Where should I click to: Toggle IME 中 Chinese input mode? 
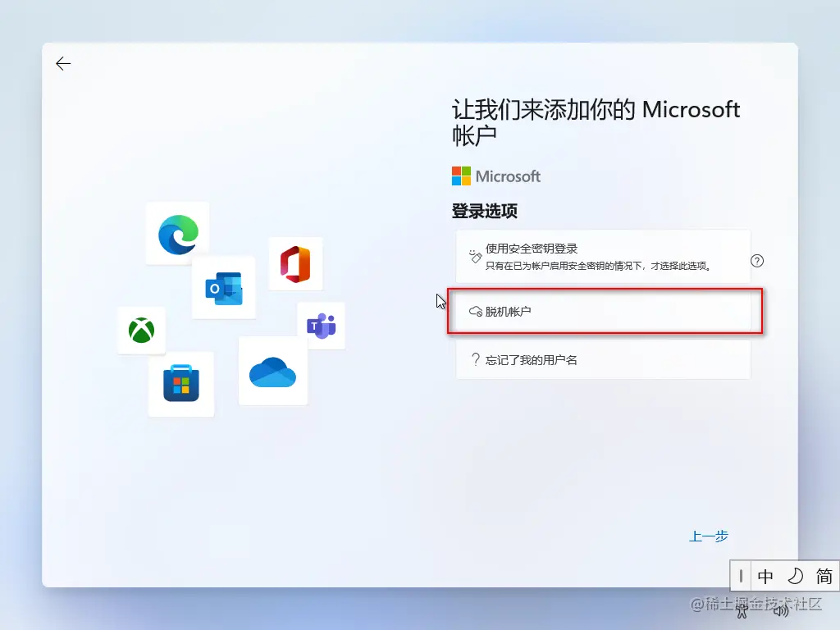(x=765, y=577)
